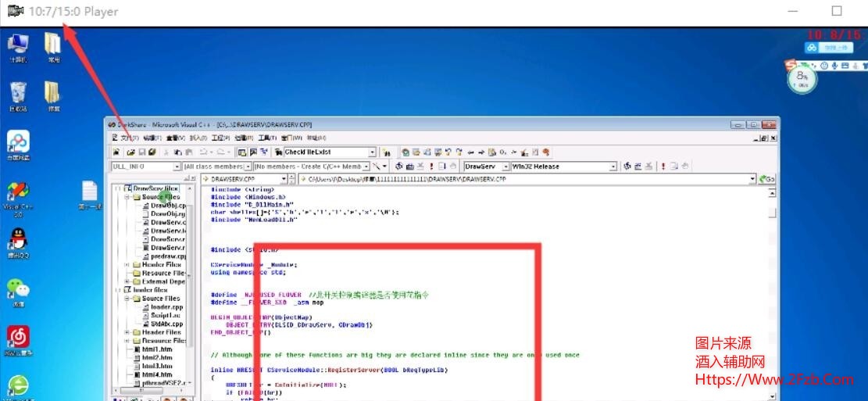
Task: Open the CheckFileExist find combo box dropdown
Action: click(372, 152)
